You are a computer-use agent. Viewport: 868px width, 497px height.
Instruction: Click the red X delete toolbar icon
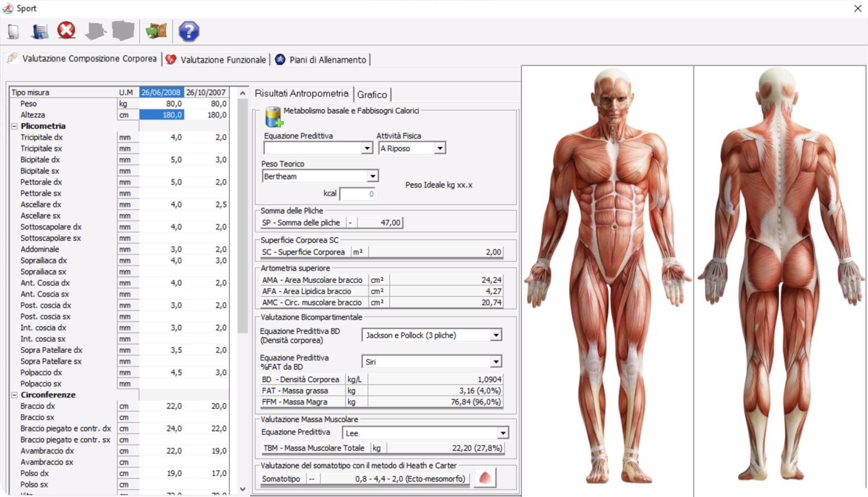point(67,31)
